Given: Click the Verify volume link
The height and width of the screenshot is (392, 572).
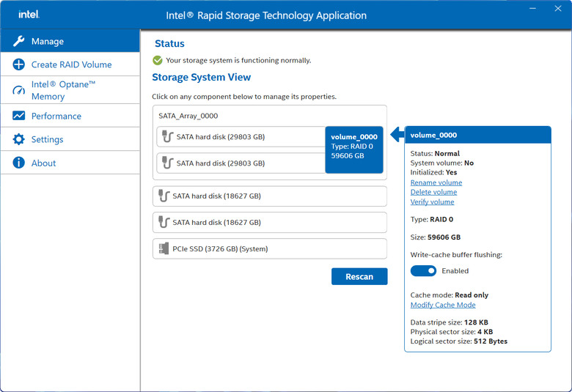Looking at the screenshot, I should point(432,201).
